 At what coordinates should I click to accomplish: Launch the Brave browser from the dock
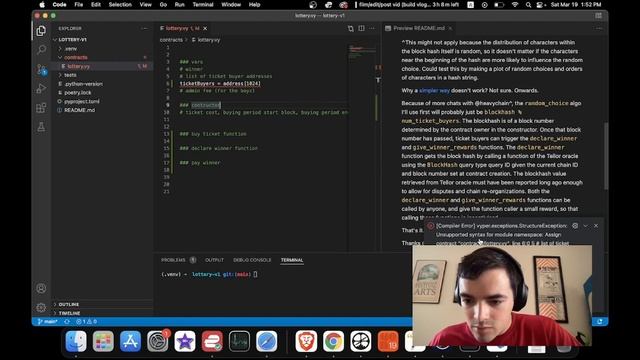306,341
